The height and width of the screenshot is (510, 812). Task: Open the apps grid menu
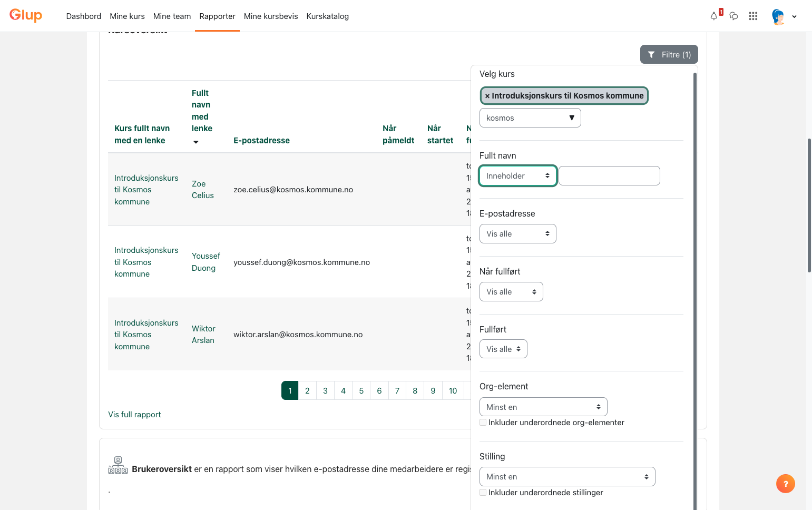click(753, 16)
